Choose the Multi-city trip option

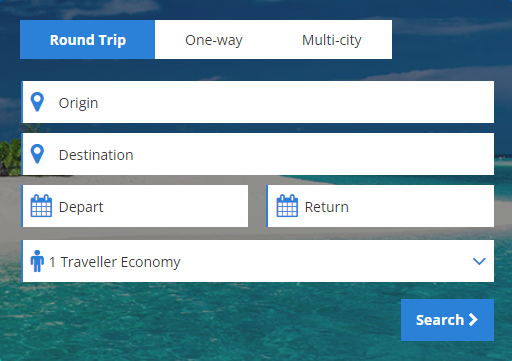[x=332, y=40]
